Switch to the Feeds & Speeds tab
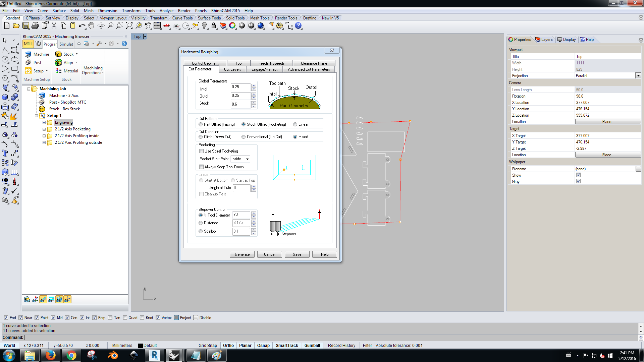 [x=271, y=63]
